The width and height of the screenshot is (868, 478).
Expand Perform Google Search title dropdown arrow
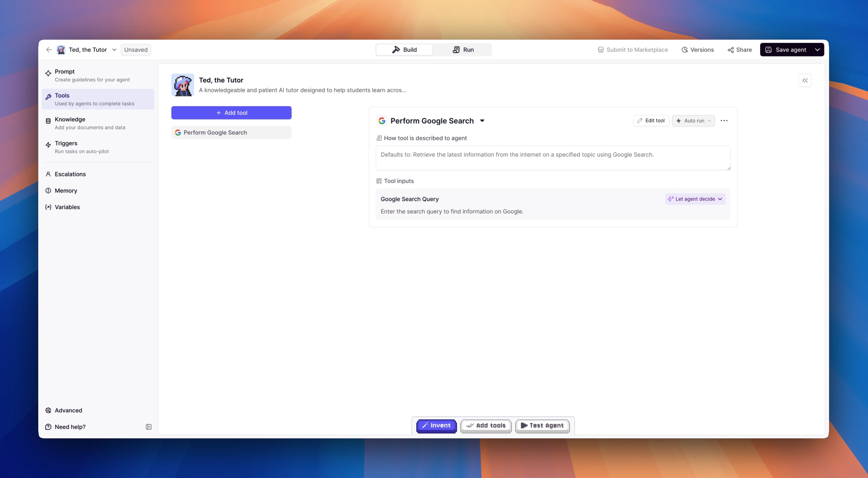tap(482, 121)
